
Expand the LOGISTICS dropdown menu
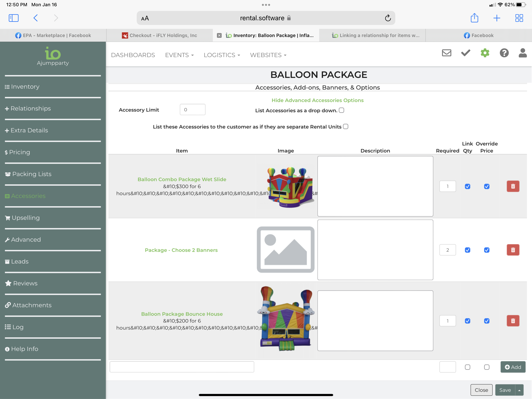tap(222, 55)
